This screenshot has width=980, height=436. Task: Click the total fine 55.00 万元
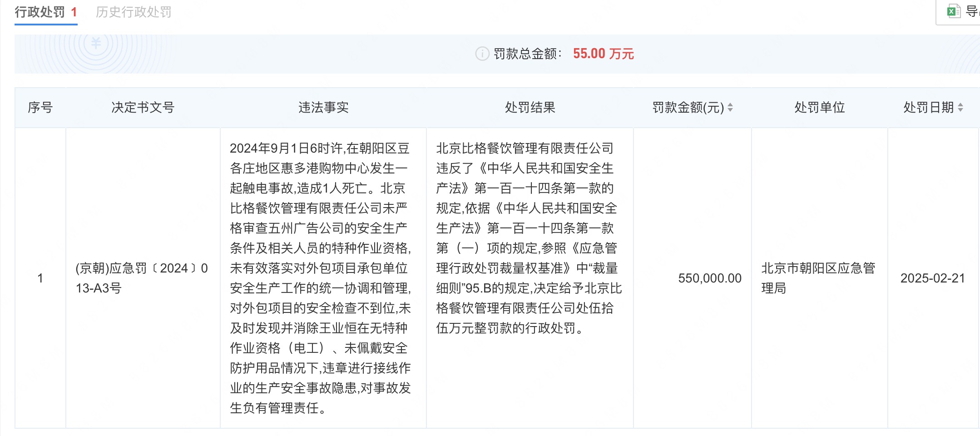click(x=604, y=54)
